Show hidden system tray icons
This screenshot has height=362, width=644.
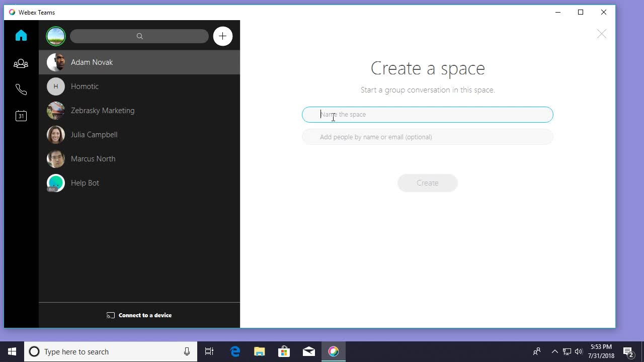pyautogui.click(x=554, y=351)
